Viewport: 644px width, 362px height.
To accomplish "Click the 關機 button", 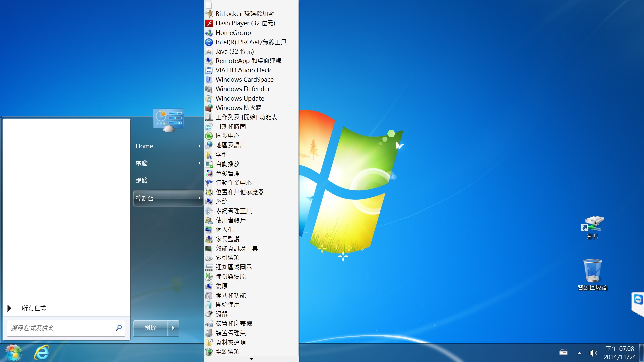I will point(150,328).
